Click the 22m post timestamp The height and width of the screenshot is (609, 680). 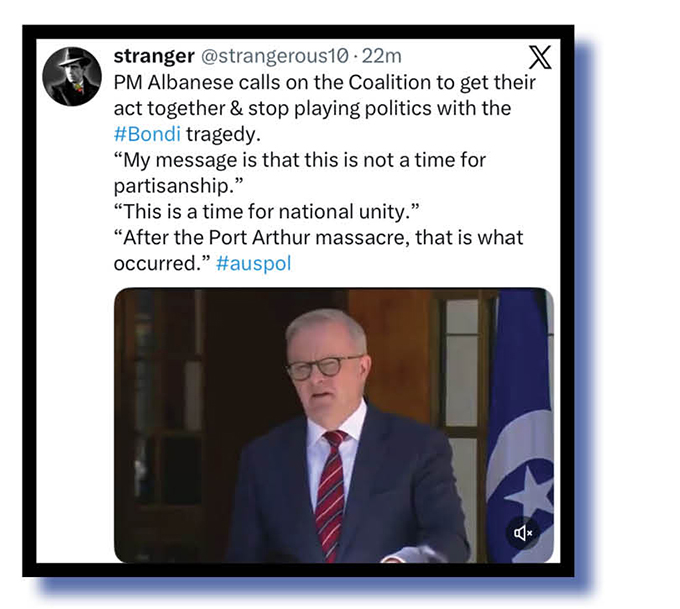[x=382, y=56]
